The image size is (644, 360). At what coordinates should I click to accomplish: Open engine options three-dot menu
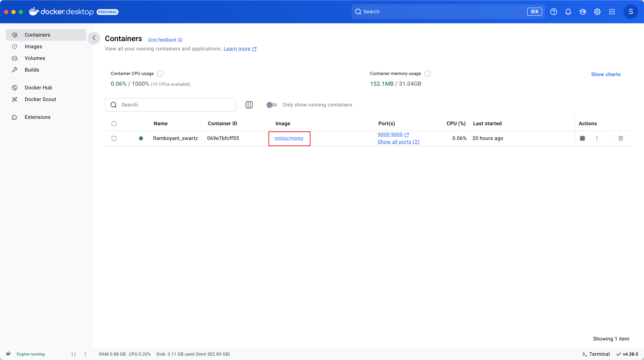(85, 354)
